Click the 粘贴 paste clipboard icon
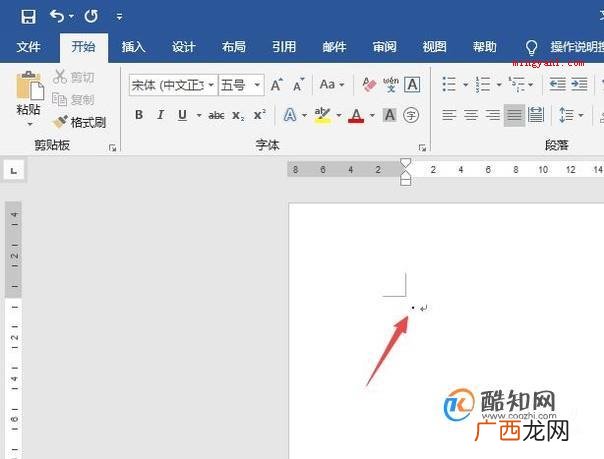 (x=29, y=85)
